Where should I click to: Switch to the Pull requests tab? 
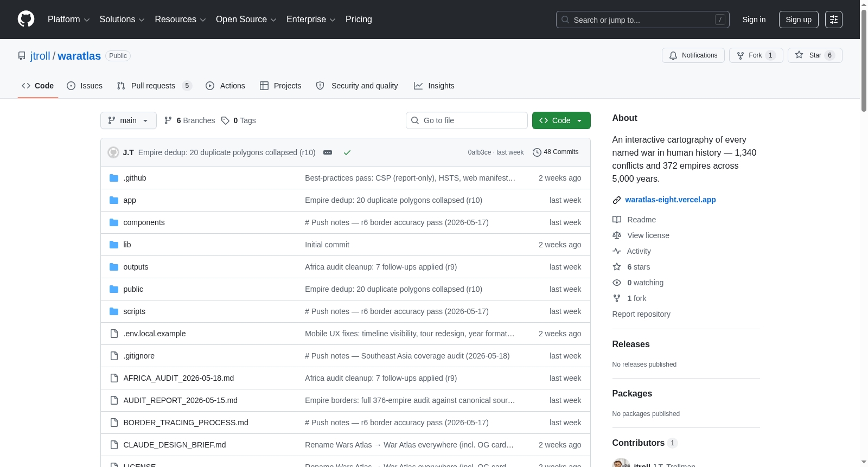coord(155,86)
